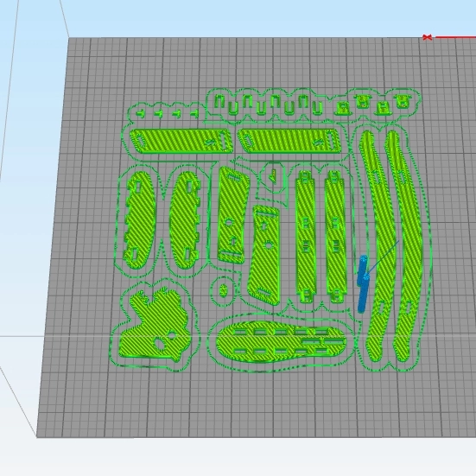This screenshot has width=476, height=476.
Task: Select the blue cylindrical nozzle object
Action: 363,284
